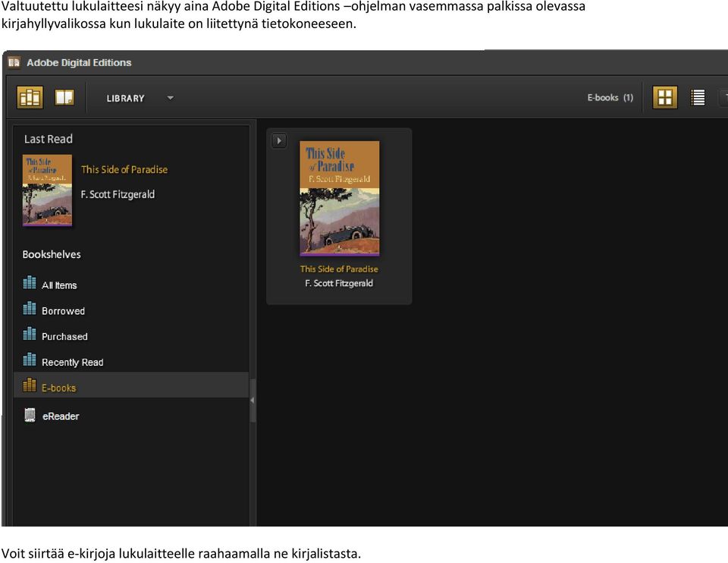
Task: Click the Borrowed shelf icon
Action: [30, 308]
